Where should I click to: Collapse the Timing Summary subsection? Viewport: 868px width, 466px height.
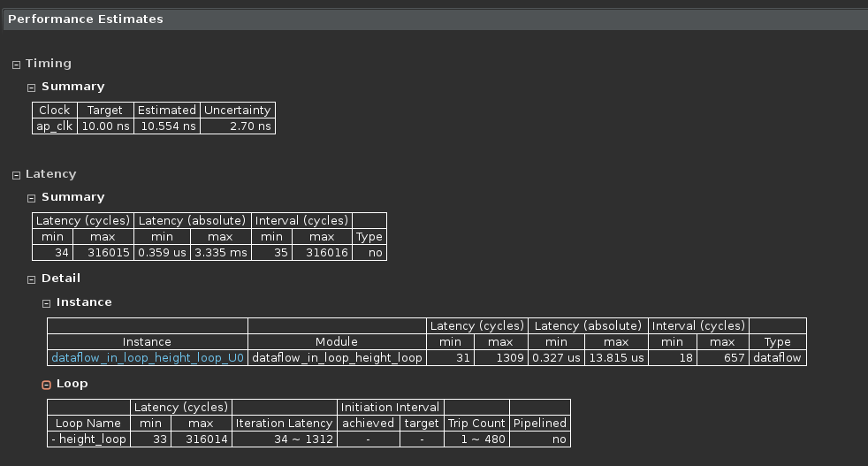[31, 88]
